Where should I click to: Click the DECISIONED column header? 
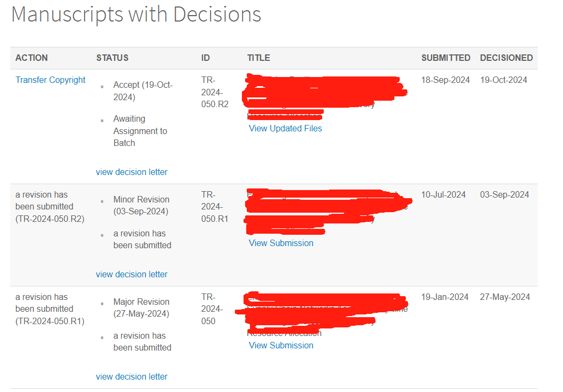click(506, 58)
